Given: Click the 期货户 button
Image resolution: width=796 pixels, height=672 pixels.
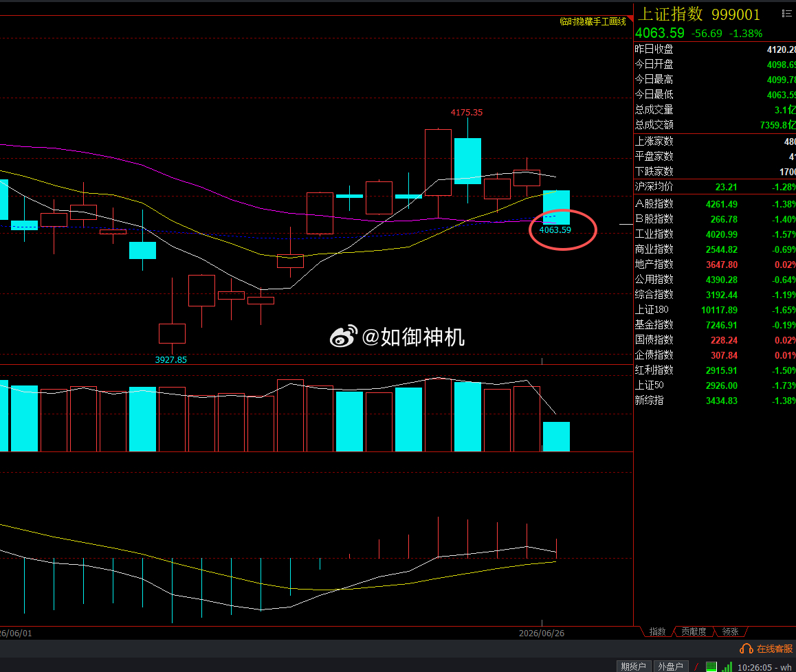Looking at the screenshot, I should (633, 667).
